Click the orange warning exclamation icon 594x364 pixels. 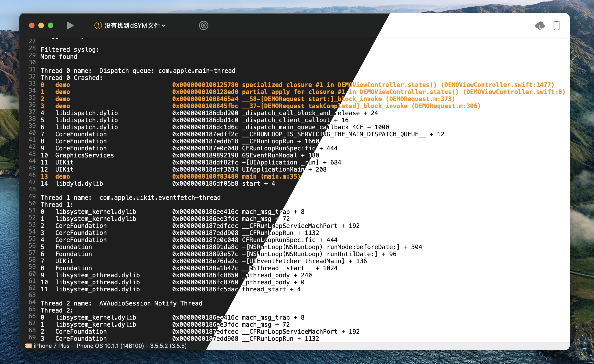(98, 25)
